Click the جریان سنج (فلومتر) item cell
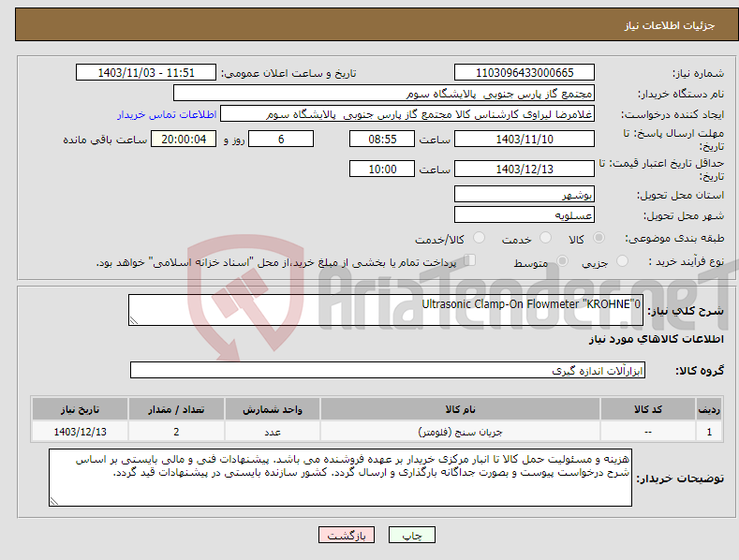Screen dimensions: 739x560 pyautogui.click(x=460, y=432)
